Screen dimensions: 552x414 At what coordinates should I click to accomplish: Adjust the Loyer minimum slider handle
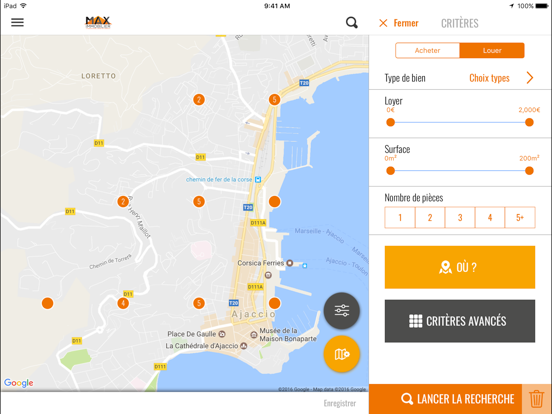[x=390, y=122]
